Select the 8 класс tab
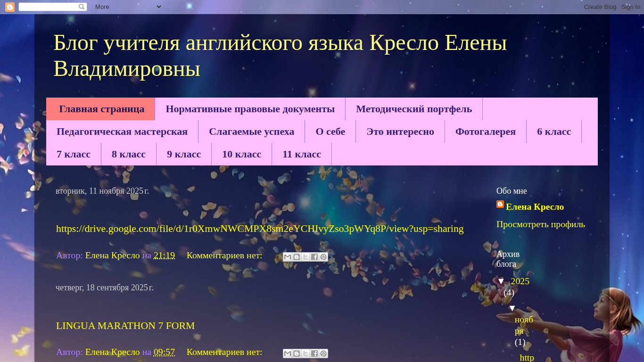The image size is (644, 362). 129,154
